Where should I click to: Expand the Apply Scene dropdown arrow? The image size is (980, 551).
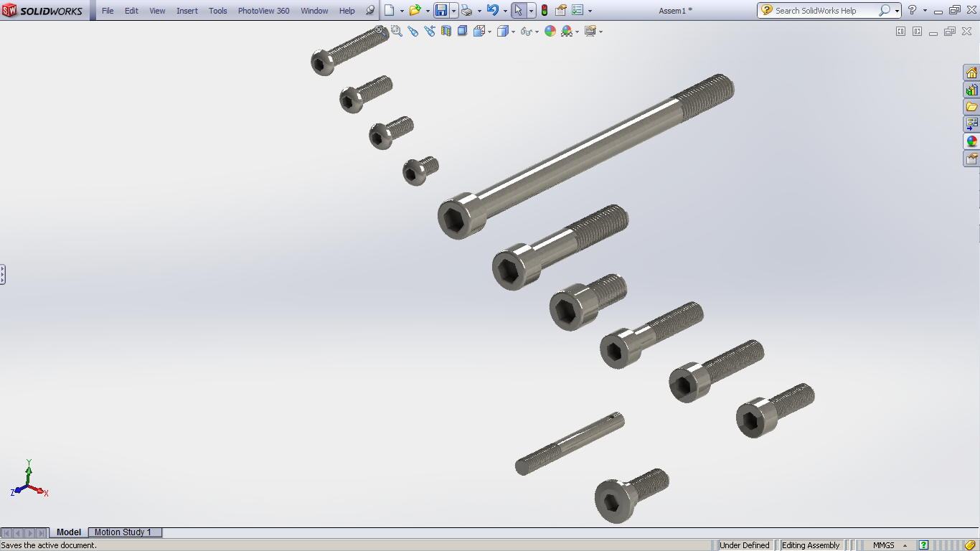(578, 32)
